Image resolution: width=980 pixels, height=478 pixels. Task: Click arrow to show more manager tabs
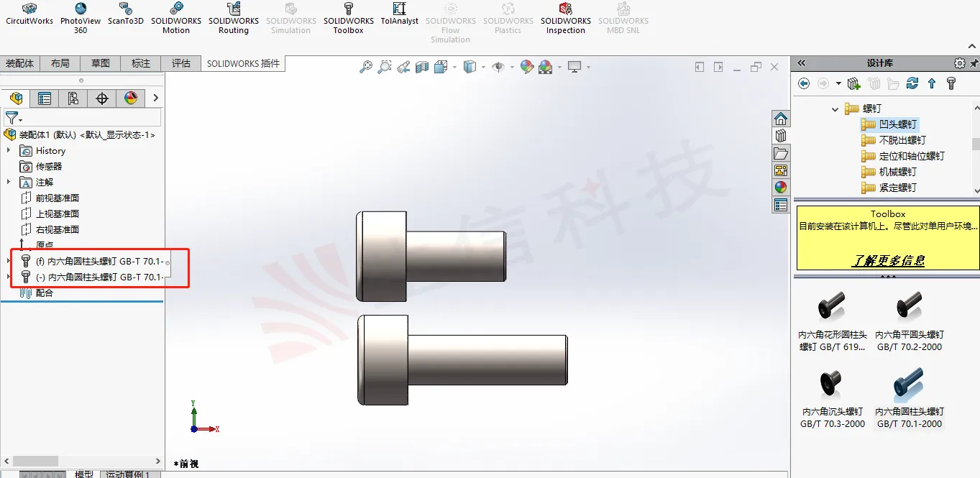156,98
